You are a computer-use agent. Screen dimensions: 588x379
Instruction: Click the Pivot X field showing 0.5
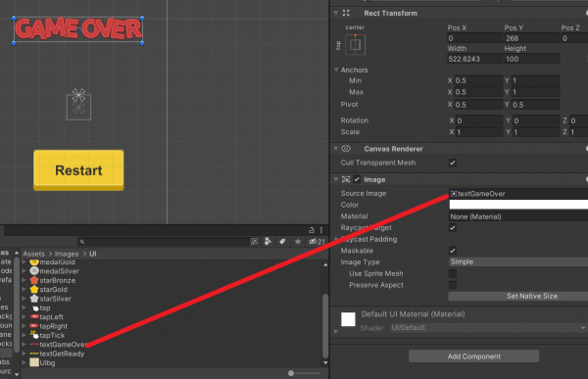[x=478, y=105]
